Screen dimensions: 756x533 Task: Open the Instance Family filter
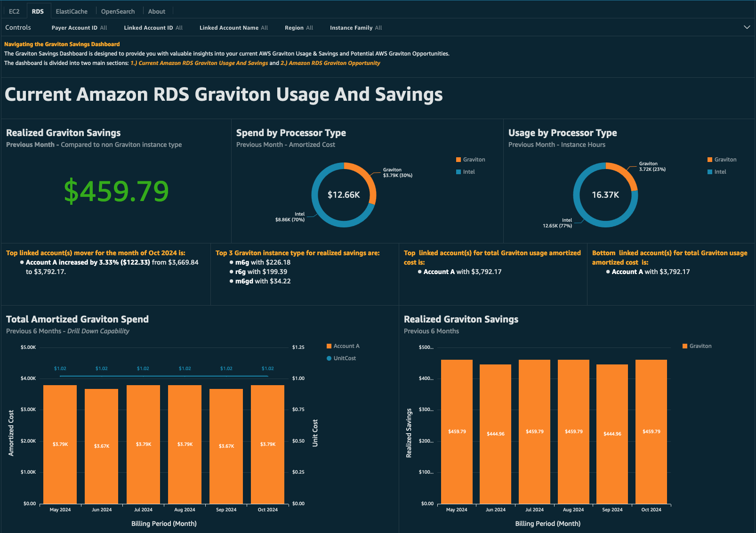tap(355, 27)
